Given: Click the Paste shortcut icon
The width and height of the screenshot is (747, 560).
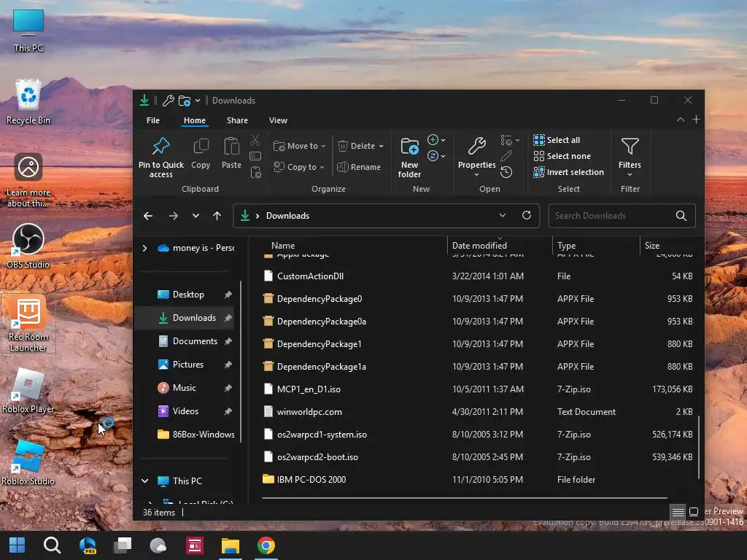Looking at the screenshot, I should pos(256,172).
